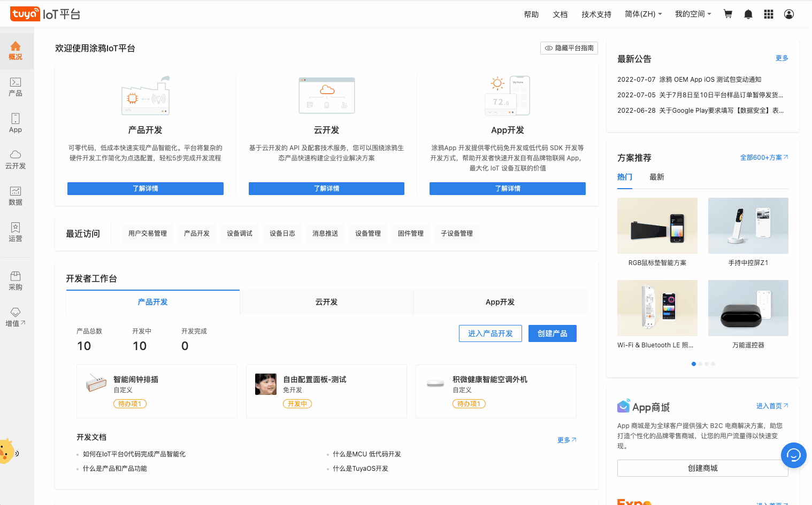Click the 创建产品 button

553,333
